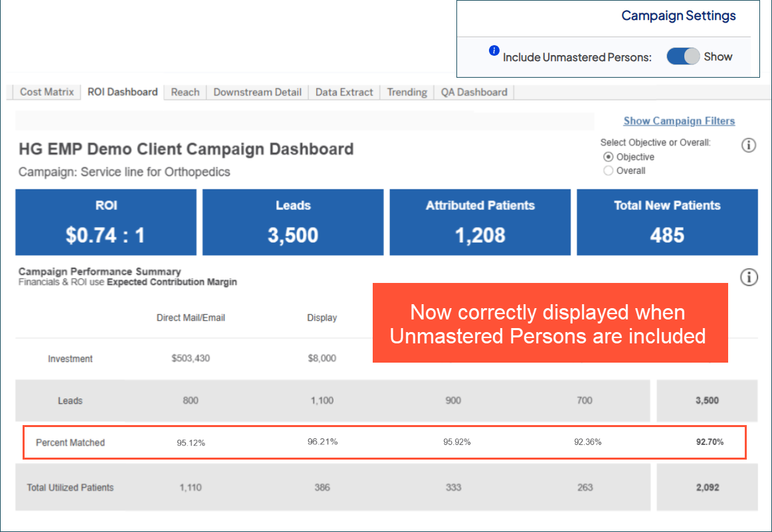The height and width of the screenshot is (532, 772).
Task: Click the ROI summary tile
Action: (x=106, y=222)
